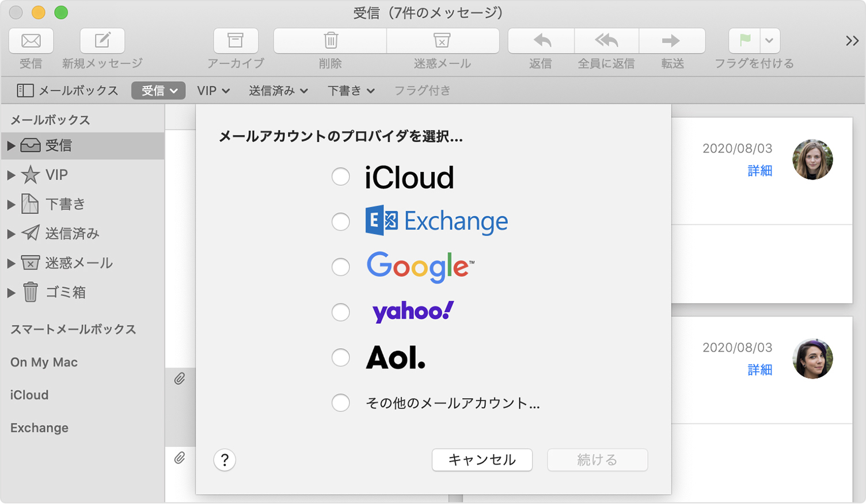This screenshot has width=866, height=504.
Task: Expand the 送信済み disclosure triangle
Action: [11, 234]
